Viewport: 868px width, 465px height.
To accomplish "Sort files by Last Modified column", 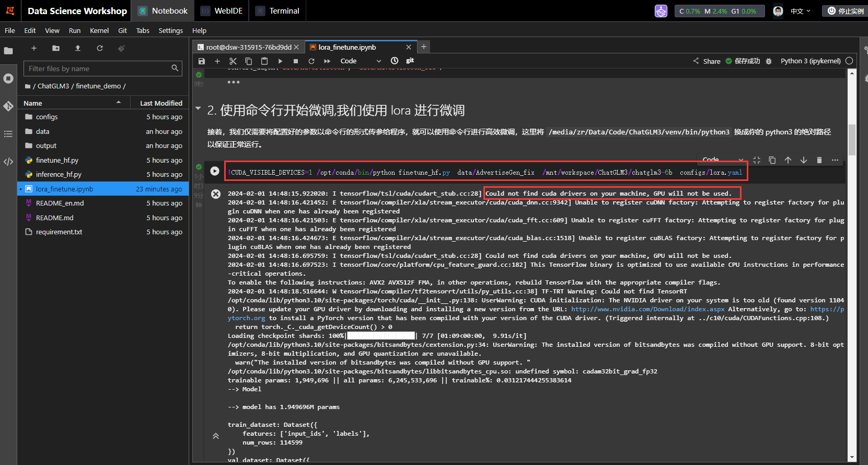I will (161, 103).
